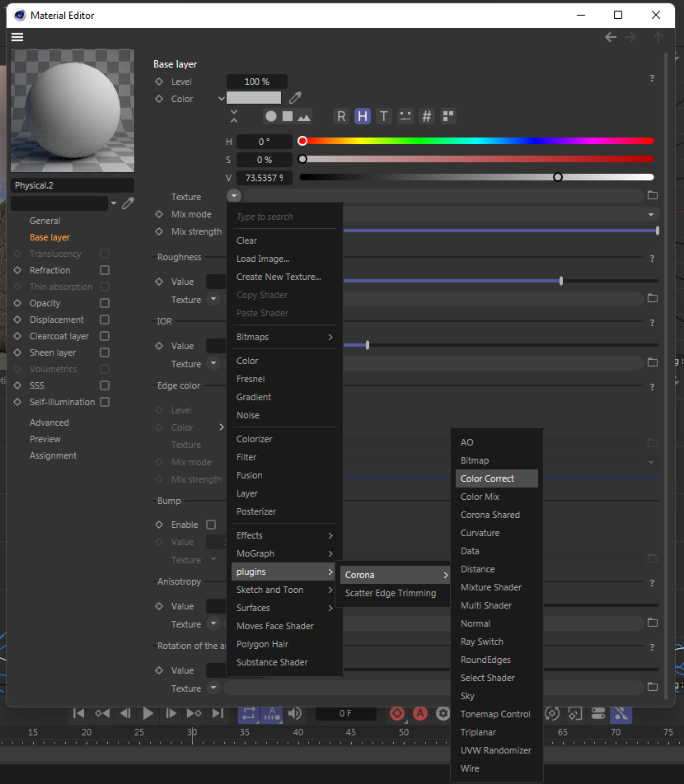Viewport: 684px width, 784px height.
Task: Enable the Refraction checkbox
Action: coord(105,270)
